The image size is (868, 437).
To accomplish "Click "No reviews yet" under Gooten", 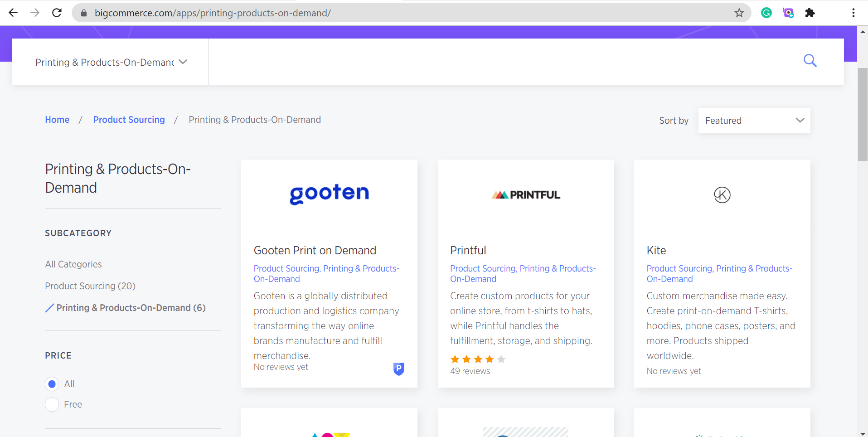I will (x=281, y=367).
